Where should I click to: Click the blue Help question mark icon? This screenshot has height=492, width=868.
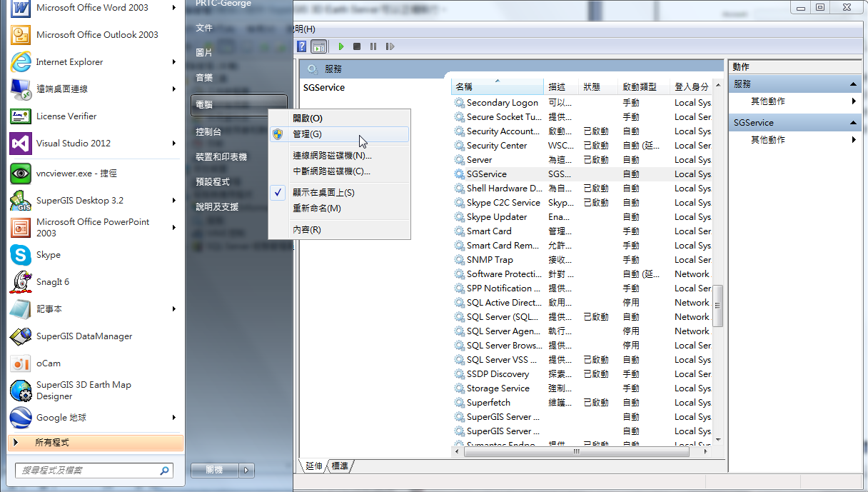(302, 46)
